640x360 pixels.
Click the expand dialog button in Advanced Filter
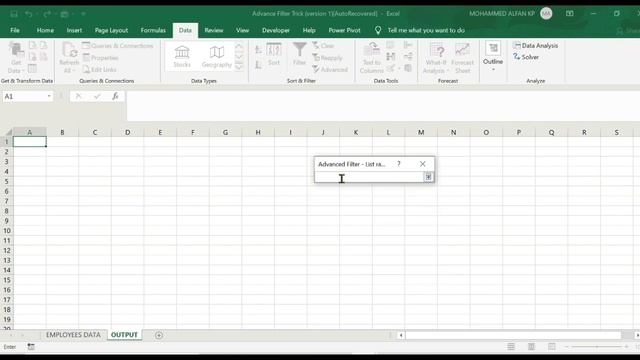428,177
